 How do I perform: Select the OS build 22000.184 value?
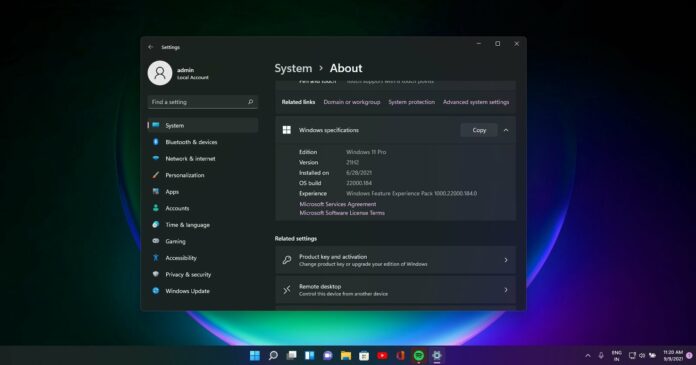click(359, 183)
